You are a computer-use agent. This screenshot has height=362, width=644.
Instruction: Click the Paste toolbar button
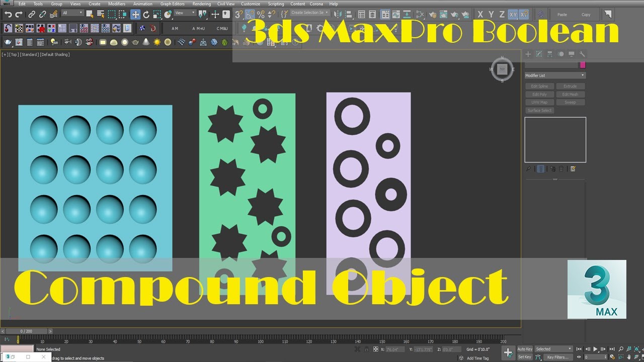562,15
